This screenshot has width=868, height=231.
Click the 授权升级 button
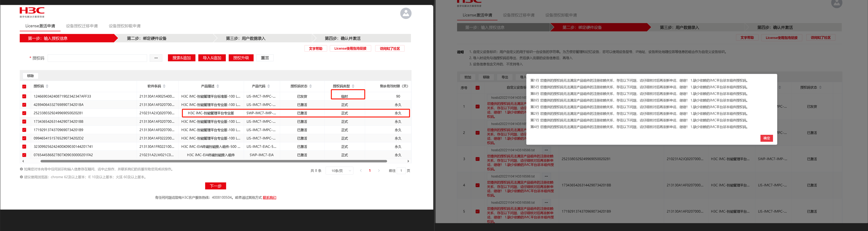241,58
